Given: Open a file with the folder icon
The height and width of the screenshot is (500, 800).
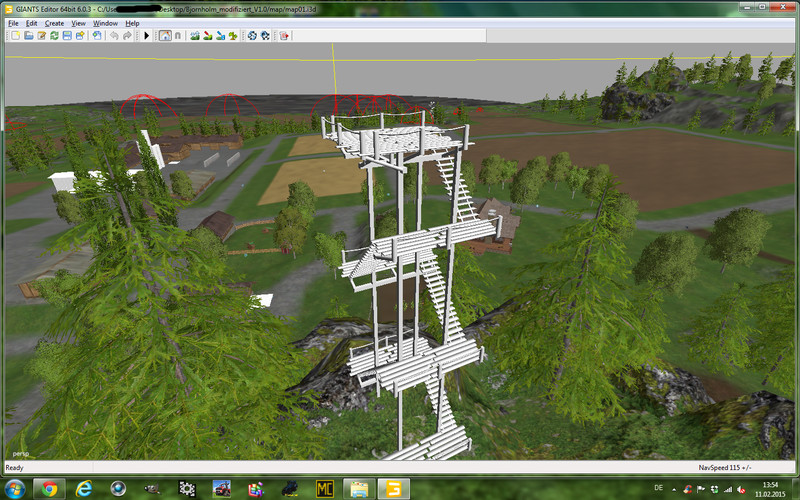Looking at the screenshot, I should click(29, 35).
